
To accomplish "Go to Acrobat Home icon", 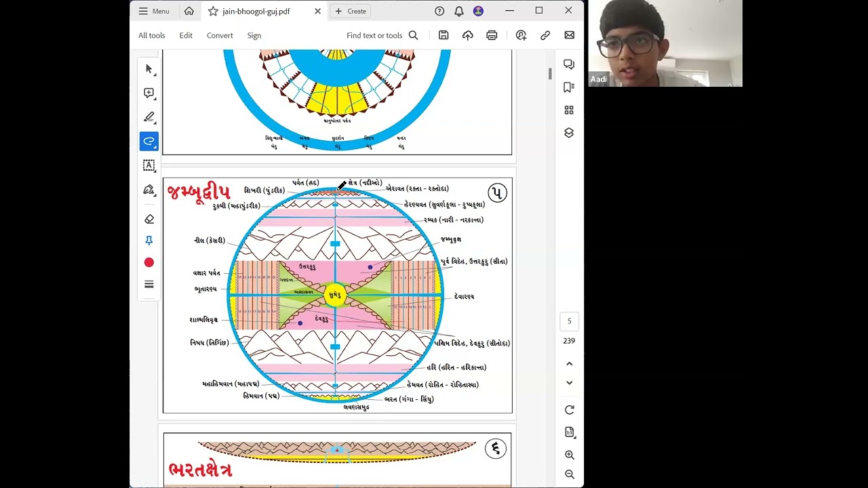I will click(189, 11).
